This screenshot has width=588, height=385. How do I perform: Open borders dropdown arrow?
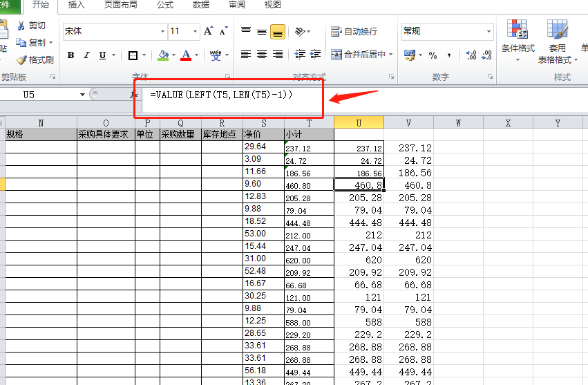[144, 55]
